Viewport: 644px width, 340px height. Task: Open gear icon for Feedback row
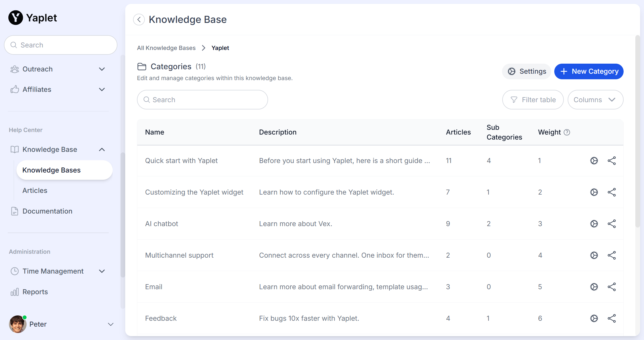pyautogui.click(x=594, y=318)
